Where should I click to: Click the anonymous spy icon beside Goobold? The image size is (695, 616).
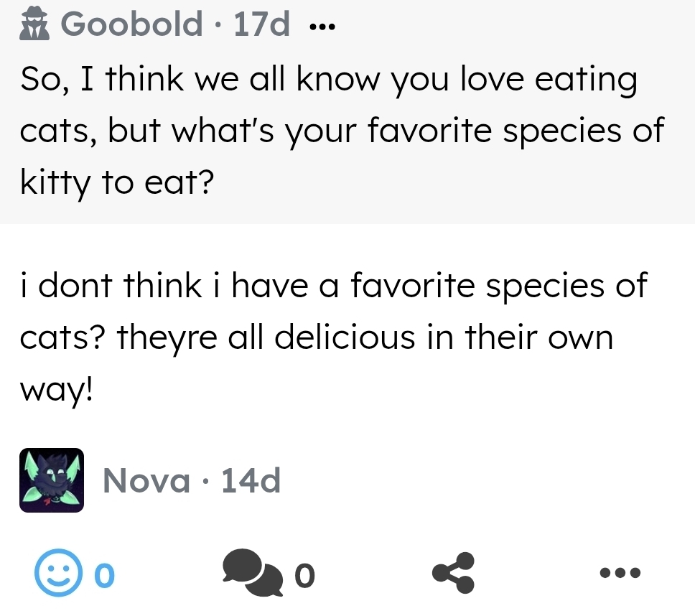pos(33,25)
